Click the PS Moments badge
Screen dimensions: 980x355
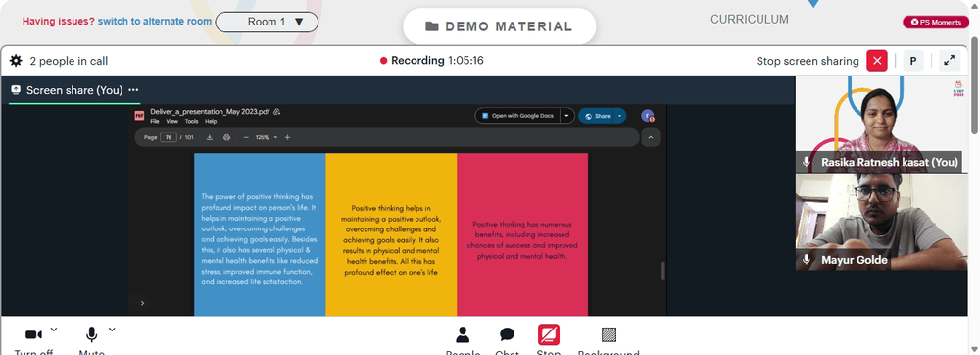click(936, 22)
